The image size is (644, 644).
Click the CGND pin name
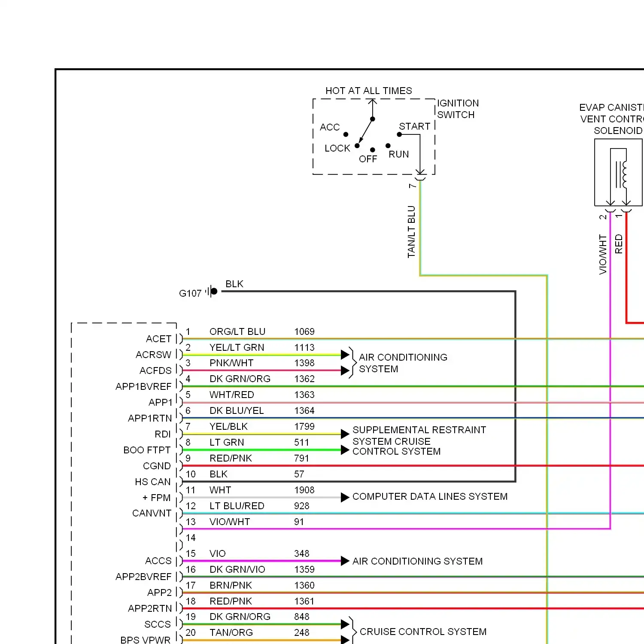(x=157, y=466)
